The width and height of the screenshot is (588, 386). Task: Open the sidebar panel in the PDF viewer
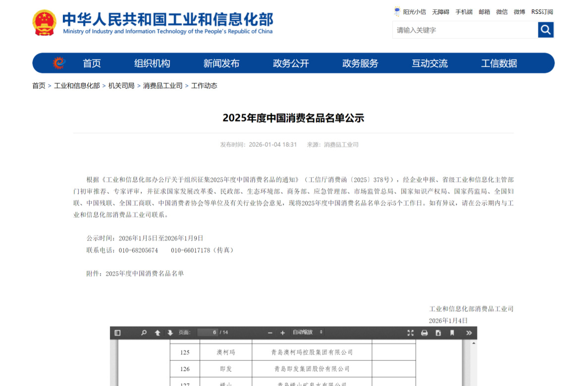[x=117, y=333]
